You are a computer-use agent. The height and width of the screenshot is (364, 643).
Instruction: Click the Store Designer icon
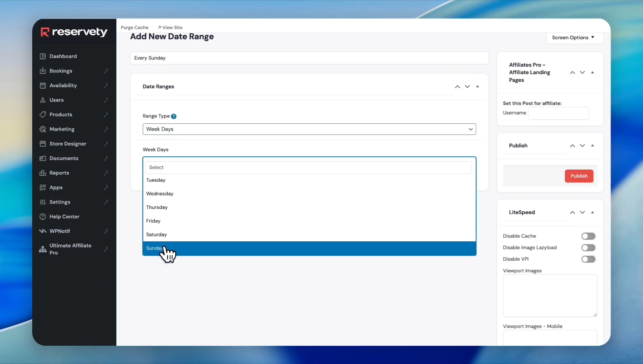[43, 144]
